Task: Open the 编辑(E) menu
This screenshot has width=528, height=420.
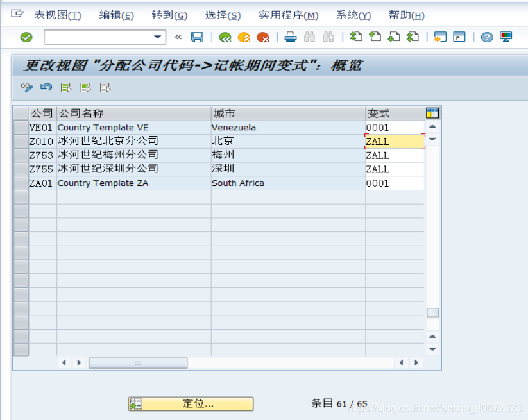Action: (x=117, y=15)
